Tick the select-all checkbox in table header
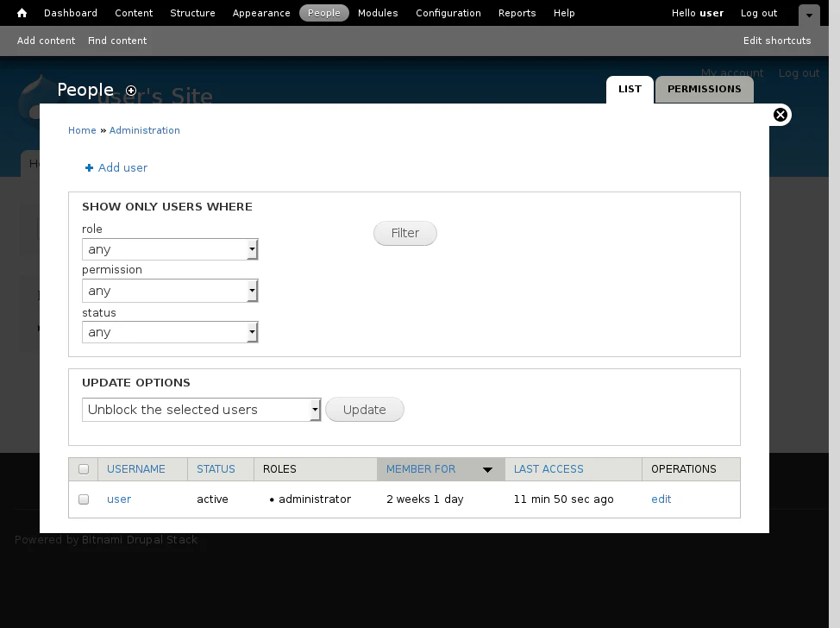 point(84,469)
